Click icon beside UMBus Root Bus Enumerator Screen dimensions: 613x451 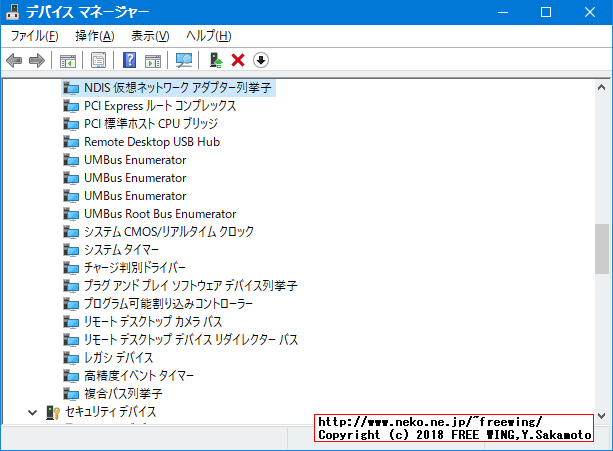[71, 214]
